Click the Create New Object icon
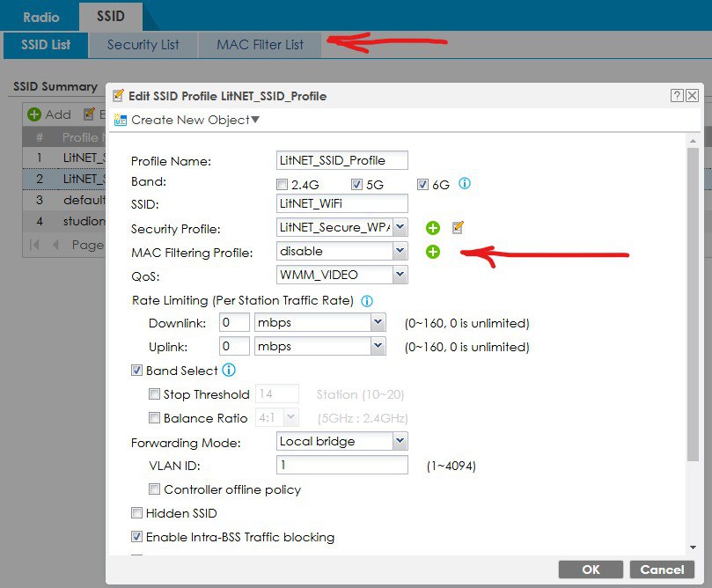 121,120
